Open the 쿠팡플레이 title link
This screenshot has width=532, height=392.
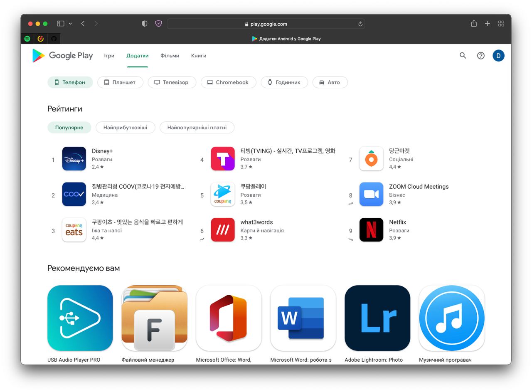pos(253,187)
